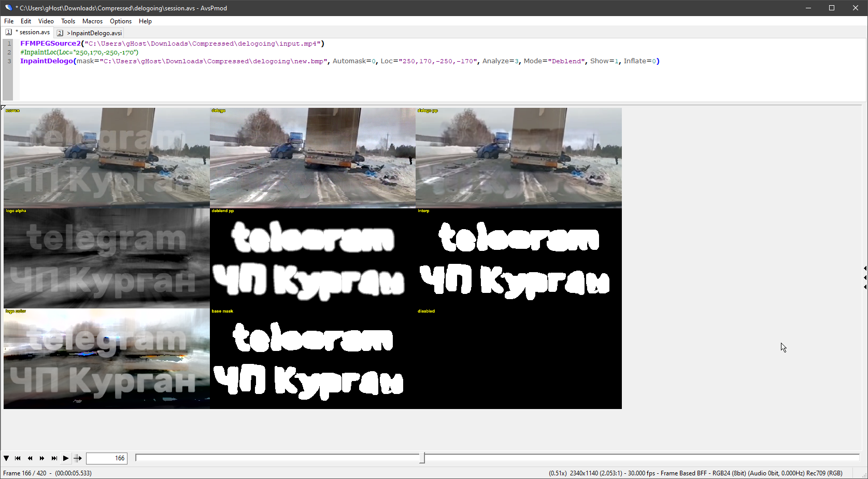
Task: Maximize the AvsPmod window
Action: pyautogui.click(x=832, y=8)
